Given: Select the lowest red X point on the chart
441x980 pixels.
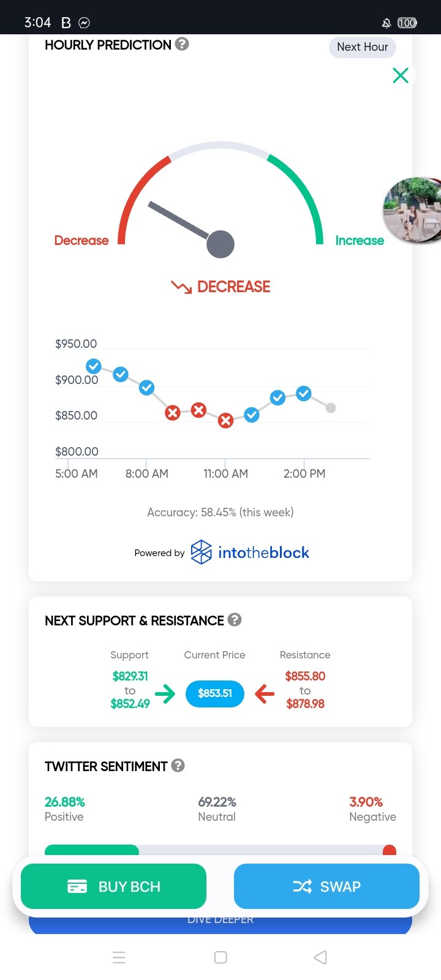Looking at the screenshot, I should pyautogui.click(x=226, y=420).
